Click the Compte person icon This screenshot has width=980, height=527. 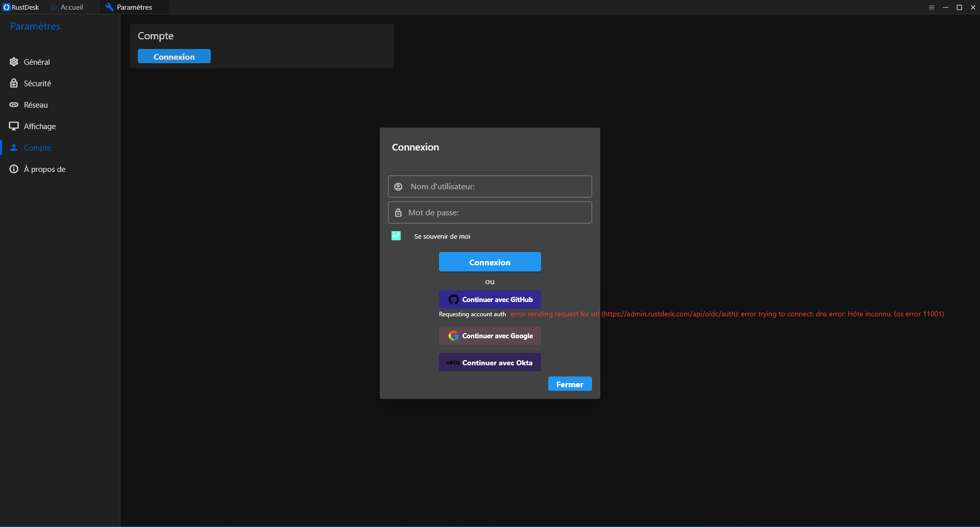(14, 147)
